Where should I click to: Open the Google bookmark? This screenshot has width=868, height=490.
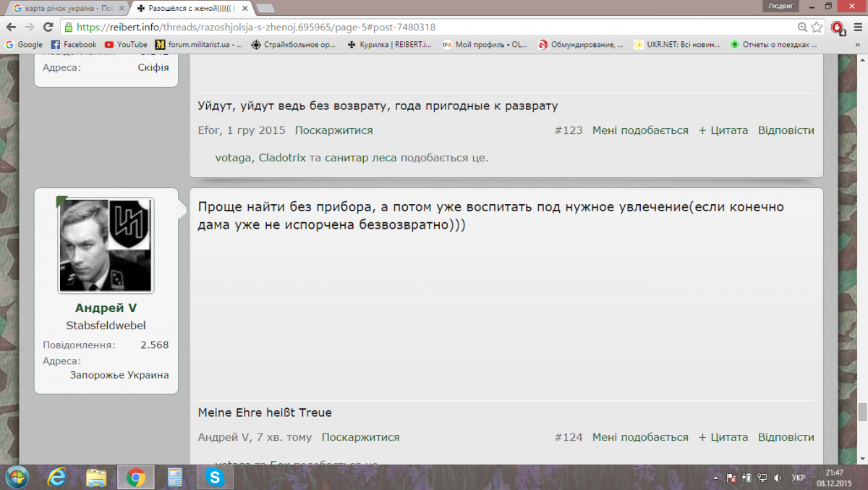[x=24, y=45]
